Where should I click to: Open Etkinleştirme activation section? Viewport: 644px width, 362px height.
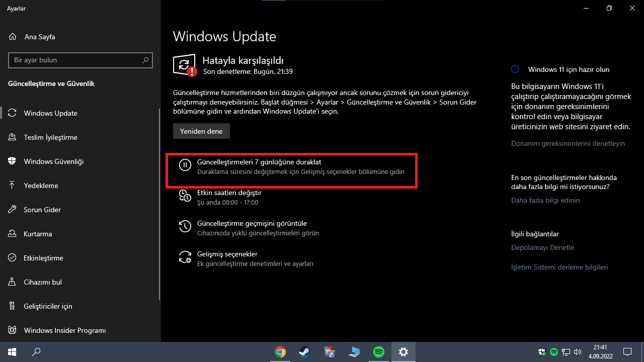(80, 258)
